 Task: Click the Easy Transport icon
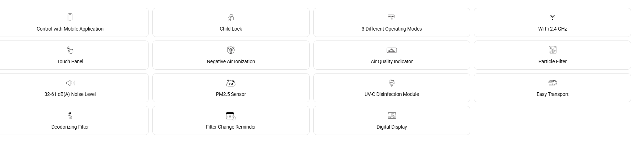pos(553,83)
